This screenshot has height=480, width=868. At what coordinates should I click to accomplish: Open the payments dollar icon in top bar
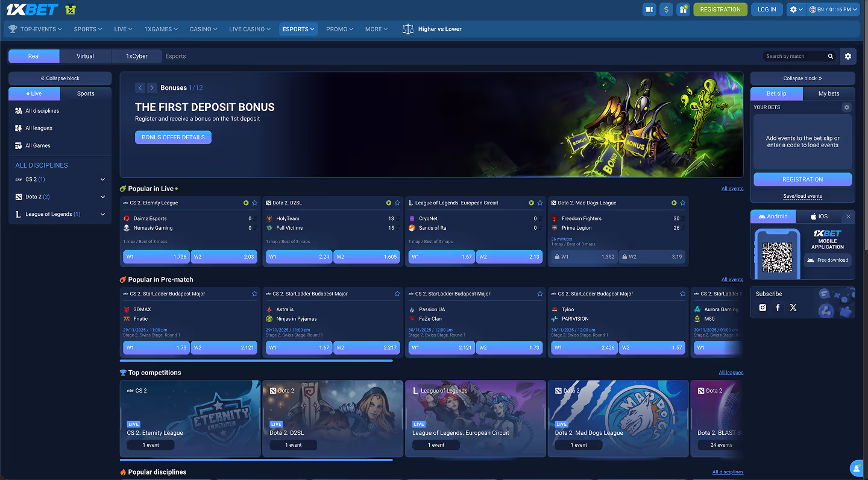click(x=666, y=9)
